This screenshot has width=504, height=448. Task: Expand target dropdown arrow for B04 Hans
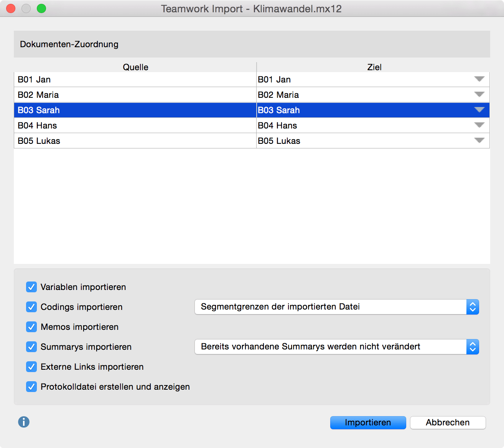pyautogui.click(x=479, y=125)
